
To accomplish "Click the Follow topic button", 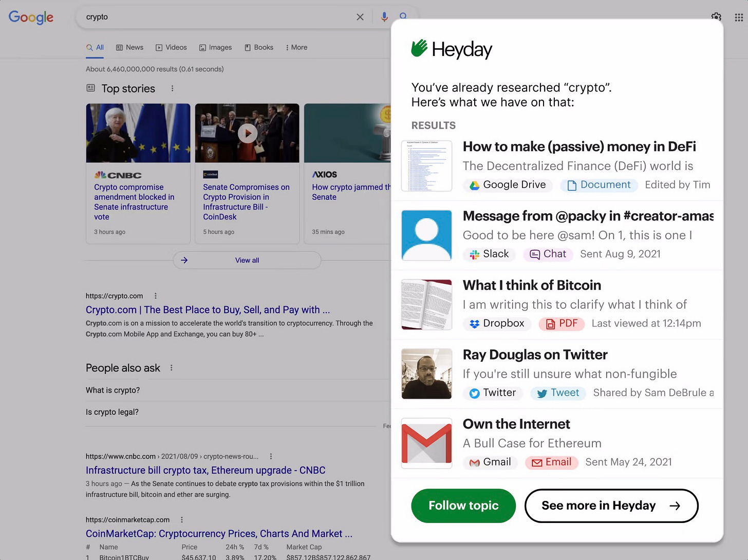I will click(x=463, y=506).
